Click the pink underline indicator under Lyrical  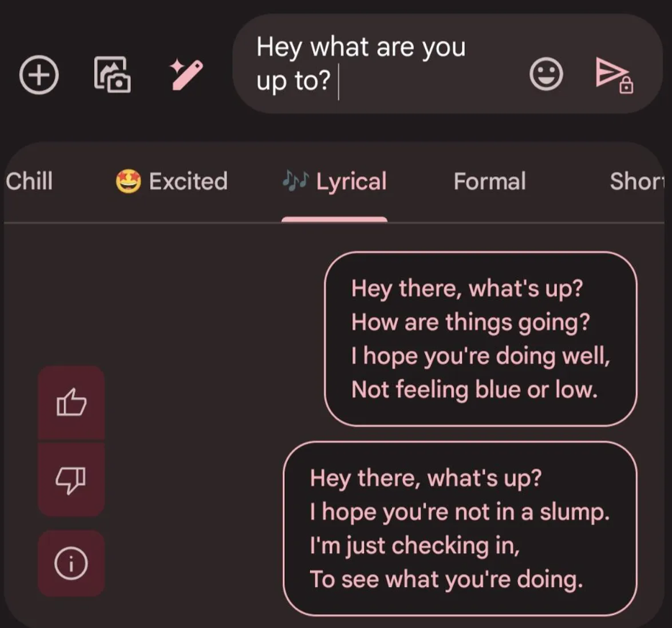334,219
